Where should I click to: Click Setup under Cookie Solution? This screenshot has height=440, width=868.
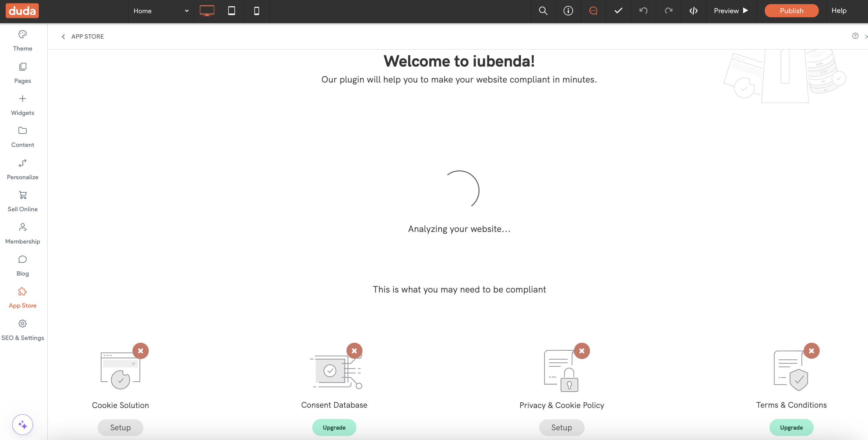click(120, 427)
